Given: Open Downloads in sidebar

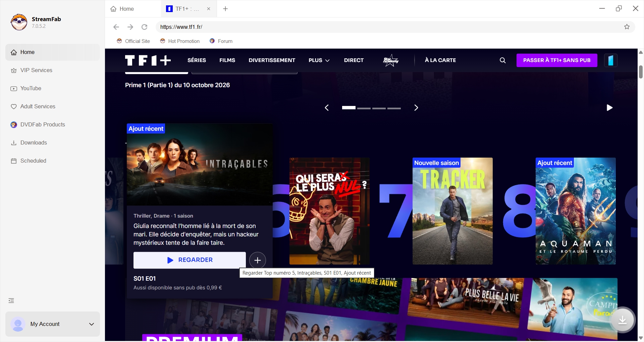Looking at the screenshot, I should pos(53,143).
